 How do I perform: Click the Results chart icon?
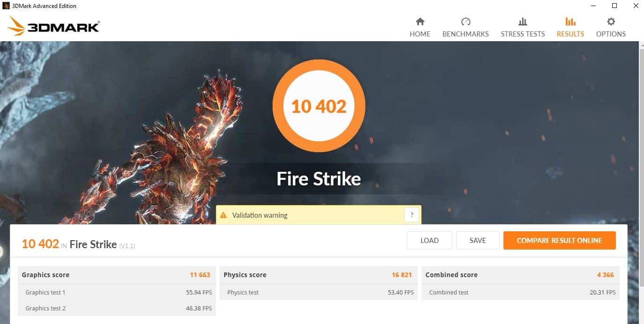tap(570, 22)
